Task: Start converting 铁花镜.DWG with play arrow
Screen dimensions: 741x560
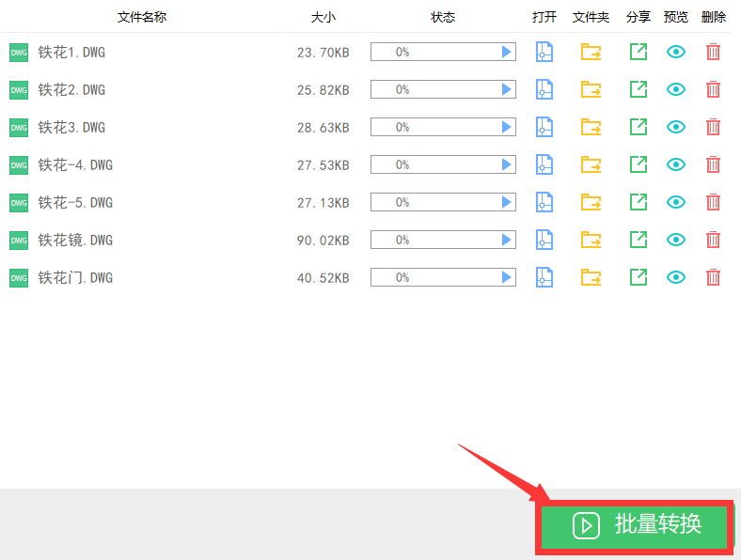Action: pyautogui.click(x=506, y=240)
